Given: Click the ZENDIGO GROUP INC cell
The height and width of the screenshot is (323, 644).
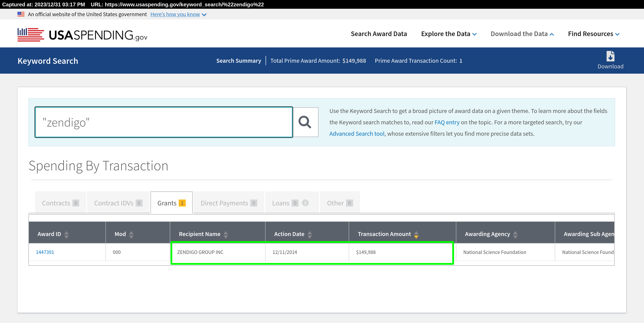Looking at the screenshot, I should (x=217, y=252).
